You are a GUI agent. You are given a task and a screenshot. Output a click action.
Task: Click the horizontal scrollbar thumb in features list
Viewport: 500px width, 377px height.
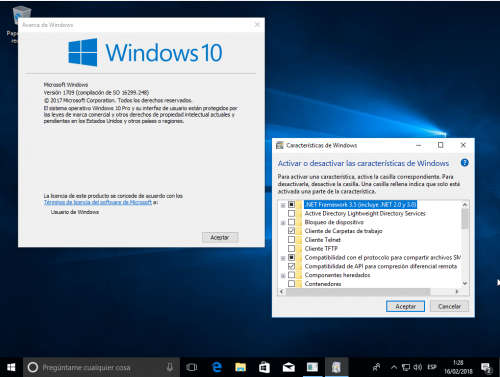coord(358,292)
